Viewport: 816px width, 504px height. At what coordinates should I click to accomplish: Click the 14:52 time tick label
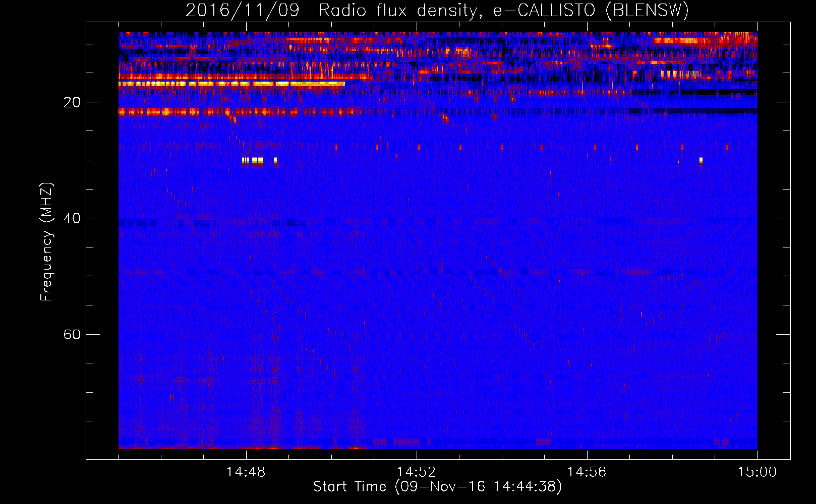click(416, 472)
